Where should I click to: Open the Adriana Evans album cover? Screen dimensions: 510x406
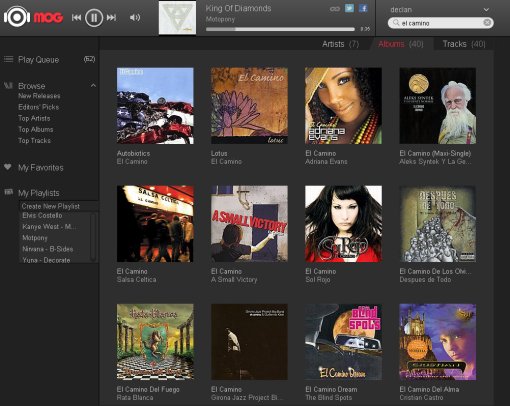343,106
